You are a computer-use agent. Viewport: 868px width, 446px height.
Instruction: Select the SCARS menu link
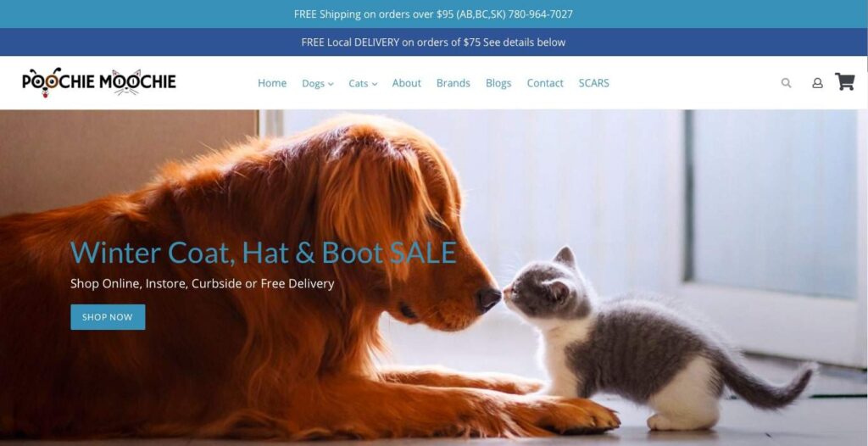[x=594, y=83]
